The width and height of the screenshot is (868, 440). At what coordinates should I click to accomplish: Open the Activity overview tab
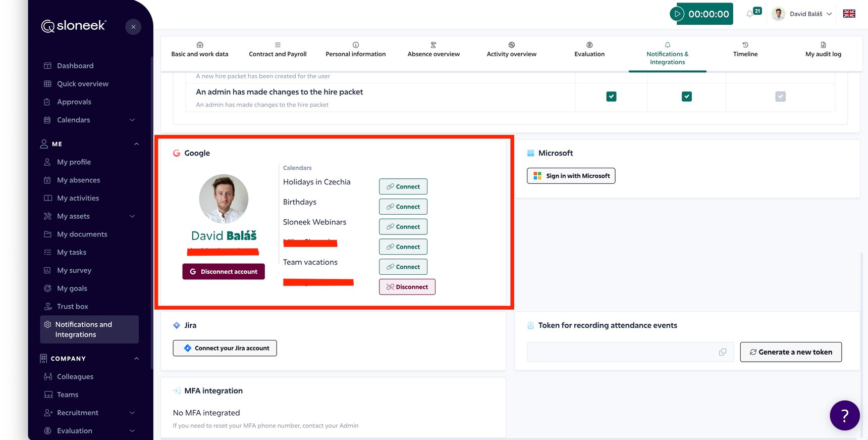(511, 50)
